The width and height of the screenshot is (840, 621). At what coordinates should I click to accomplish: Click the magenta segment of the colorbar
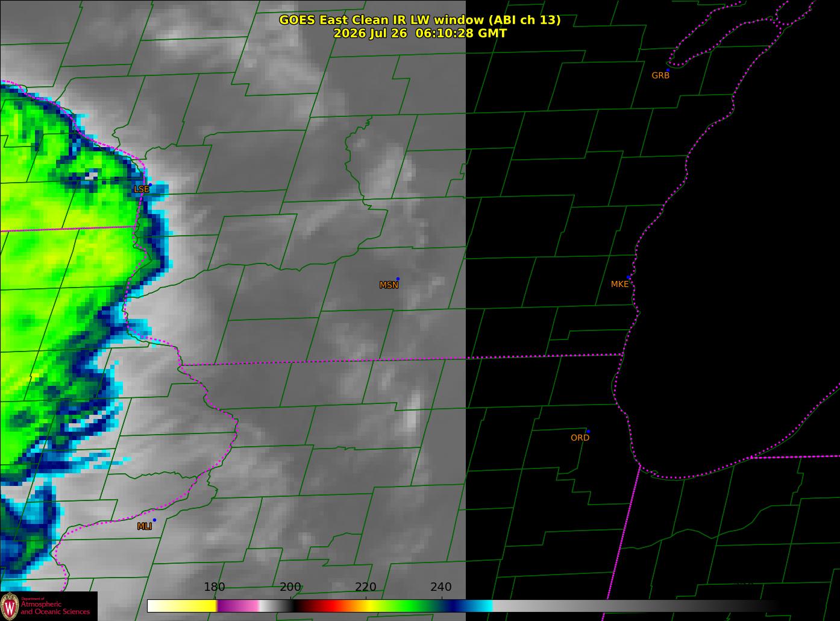pyautogui.click(x=238, y=605)
